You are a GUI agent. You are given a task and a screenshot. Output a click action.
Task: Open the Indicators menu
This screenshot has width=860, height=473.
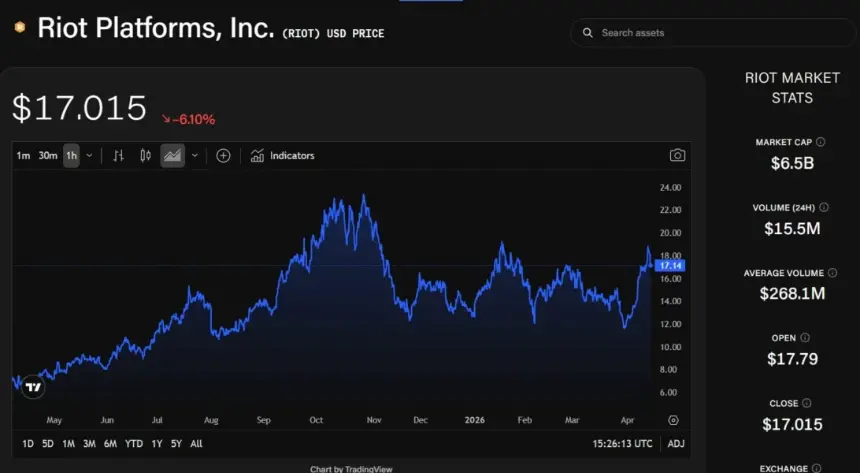tap(282, 156)
